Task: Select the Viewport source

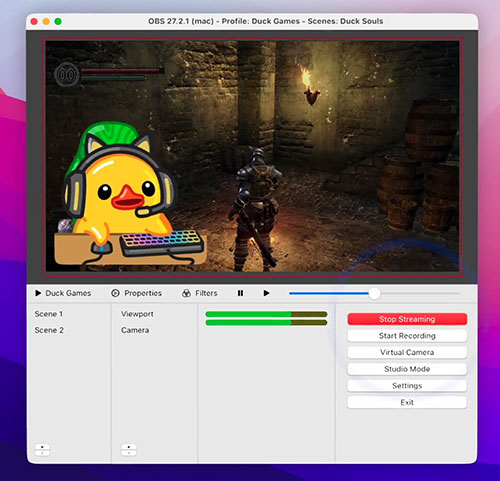Action: pyautogui.click(x=137, y=314)
